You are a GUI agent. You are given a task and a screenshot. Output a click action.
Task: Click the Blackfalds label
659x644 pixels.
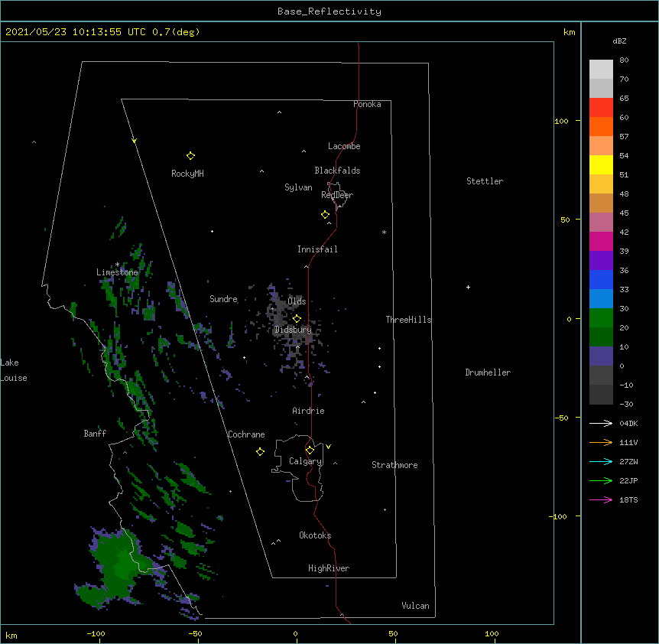(337, 171)
